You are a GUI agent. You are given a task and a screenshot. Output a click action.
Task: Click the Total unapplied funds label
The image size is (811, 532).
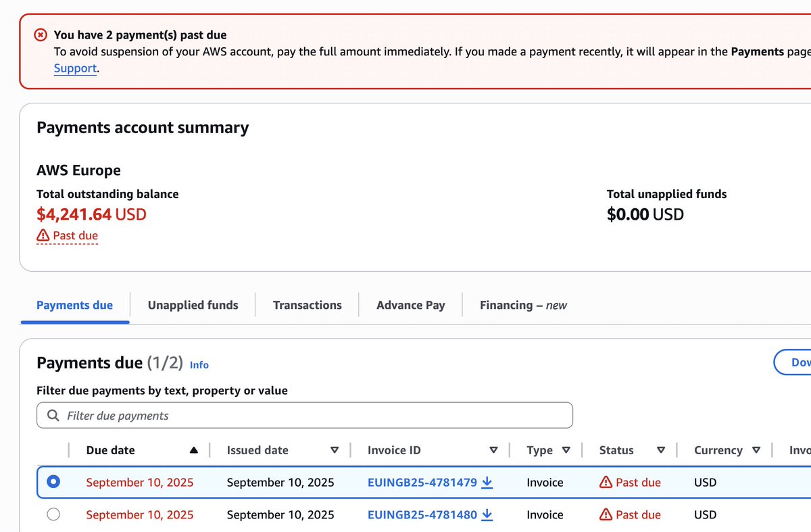point(666,194)
